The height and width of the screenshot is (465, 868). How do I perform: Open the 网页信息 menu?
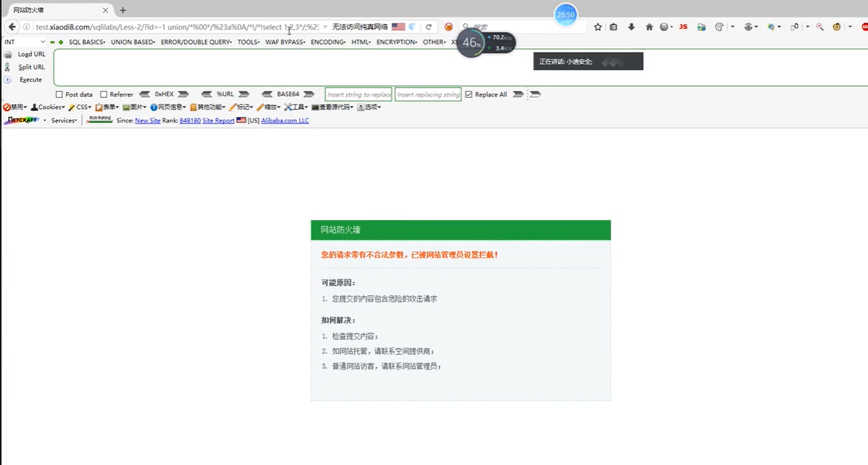tap(168, 107)
